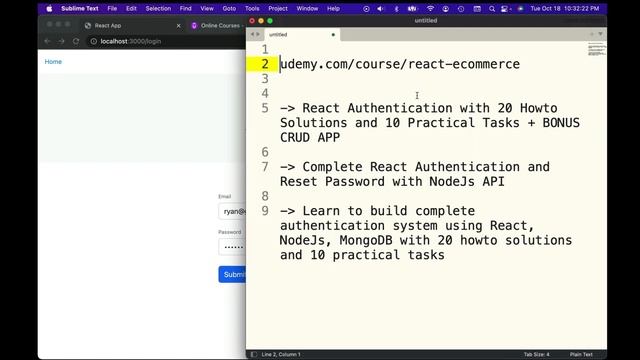Click line number 9 in the gutter
This screenshot has width=640, height=360.
click(x=265, y=211)
